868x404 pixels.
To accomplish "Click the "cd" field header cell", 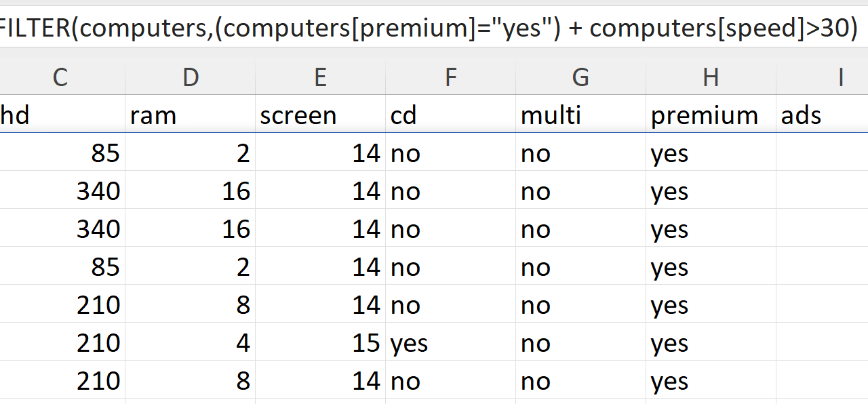I will click(x=451, y=116).
